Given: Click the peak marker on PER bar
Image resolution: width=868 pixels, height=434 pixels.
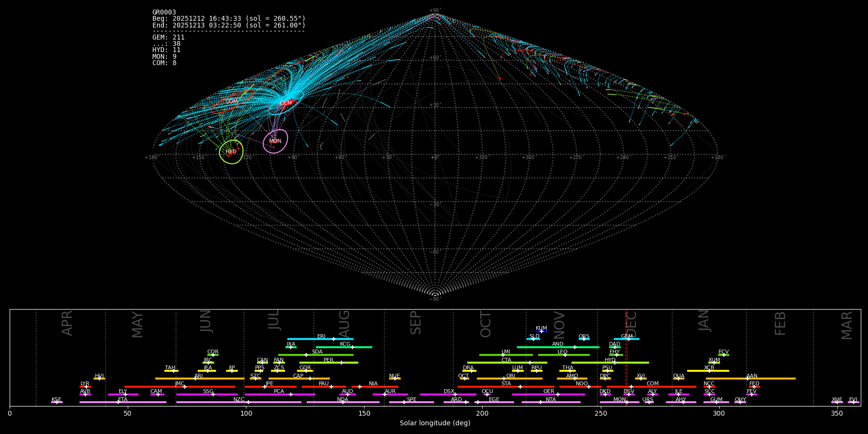Looking at the screenshot, I should coord(341,363).
